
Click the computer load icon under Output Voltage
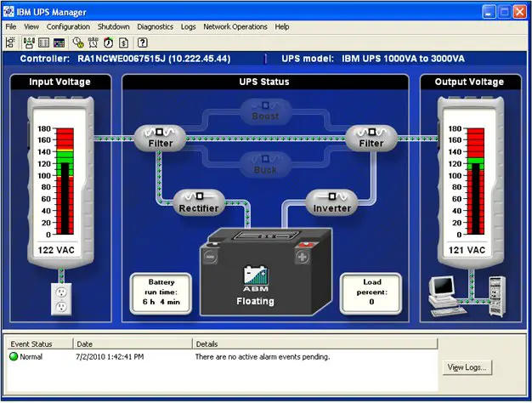click(450, 292)
